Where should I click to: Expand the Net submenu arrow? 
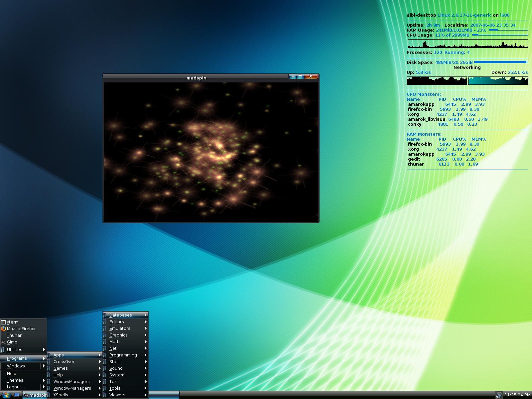pos(146,348)
